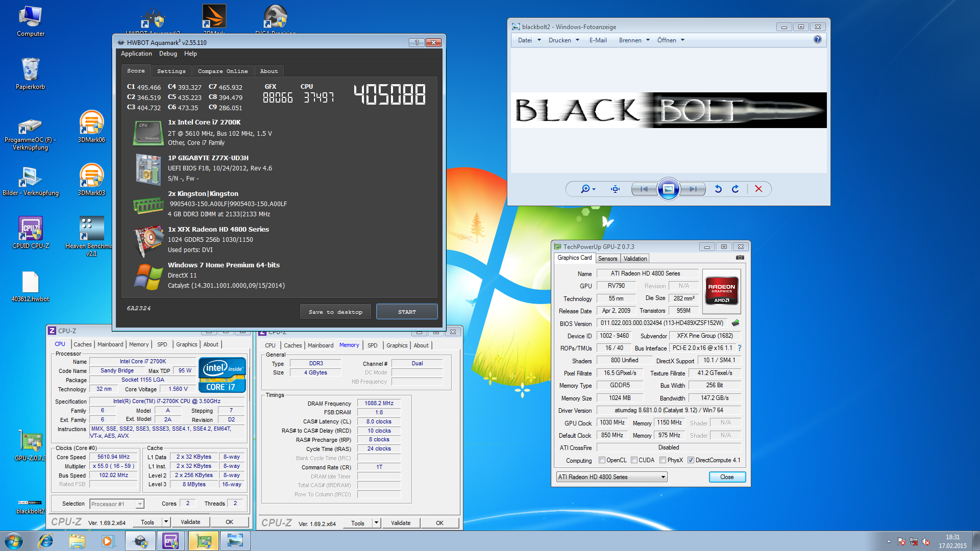Switch to Sensors tab in GPU-Z
Screen dimensions: 980x551
607,259
